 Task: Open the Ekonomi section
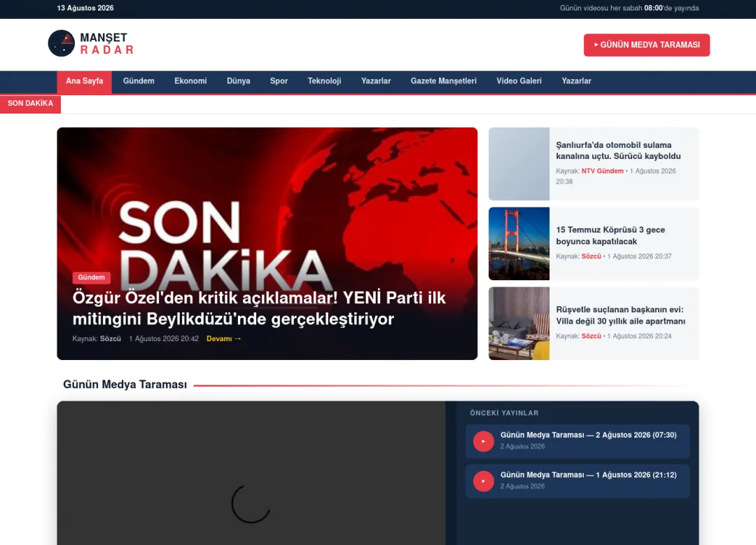(190, 81)
